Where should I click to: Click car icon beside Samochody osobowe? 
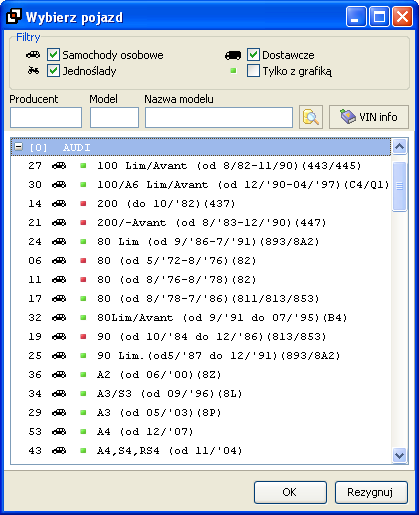pyautogui.click(x=33, y=54)
